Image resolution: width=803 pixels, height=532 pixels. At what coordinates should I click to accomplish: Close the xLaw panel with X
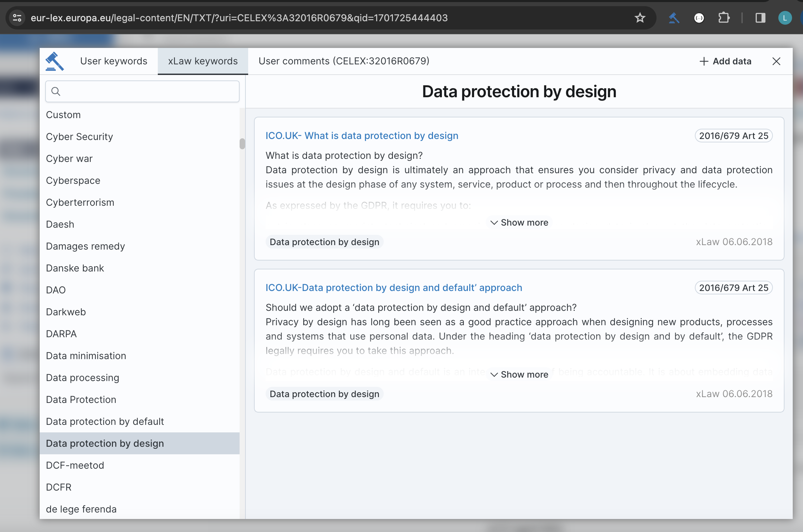click(x=776, y=61)
